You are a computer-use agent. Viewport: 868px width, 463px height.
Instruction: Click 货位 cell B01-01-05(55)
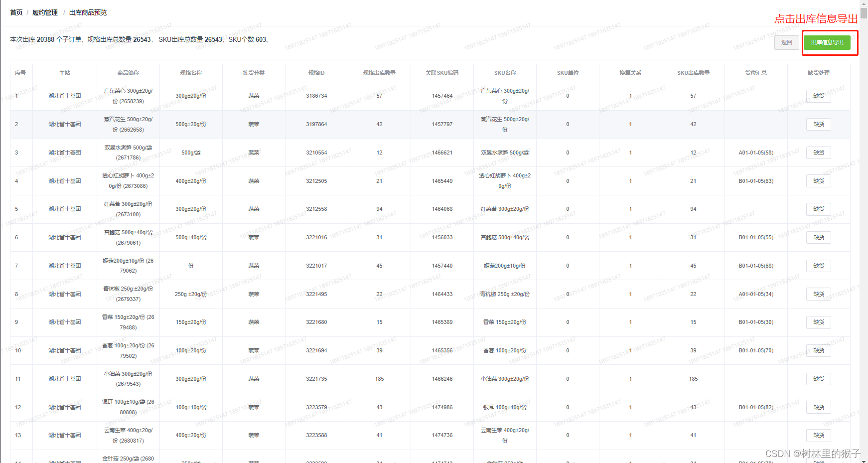click(x=756, y=237)
